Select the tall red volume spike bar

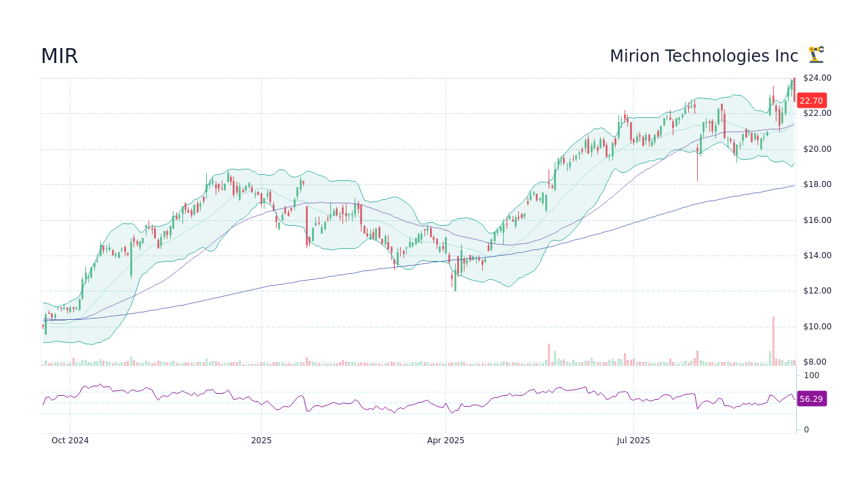774,339
